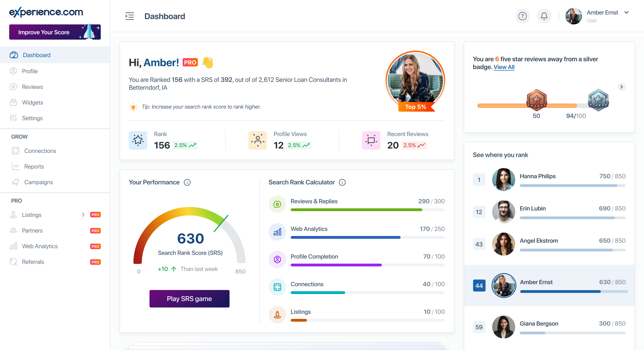Follow the View All badge link
The width and height of the screenshot is (644, 350).
(x=504, y=67)
